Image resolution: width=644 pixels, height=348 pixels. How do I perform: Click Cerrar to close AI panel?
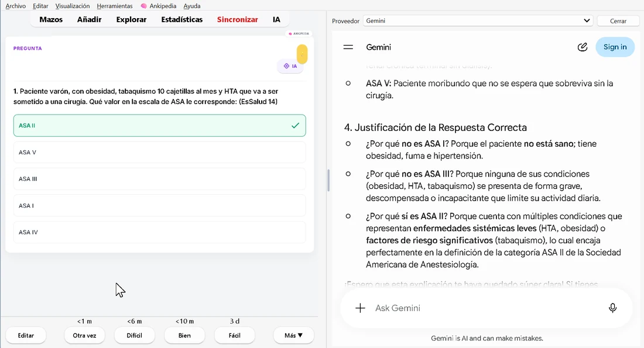(x=618, y=21)
